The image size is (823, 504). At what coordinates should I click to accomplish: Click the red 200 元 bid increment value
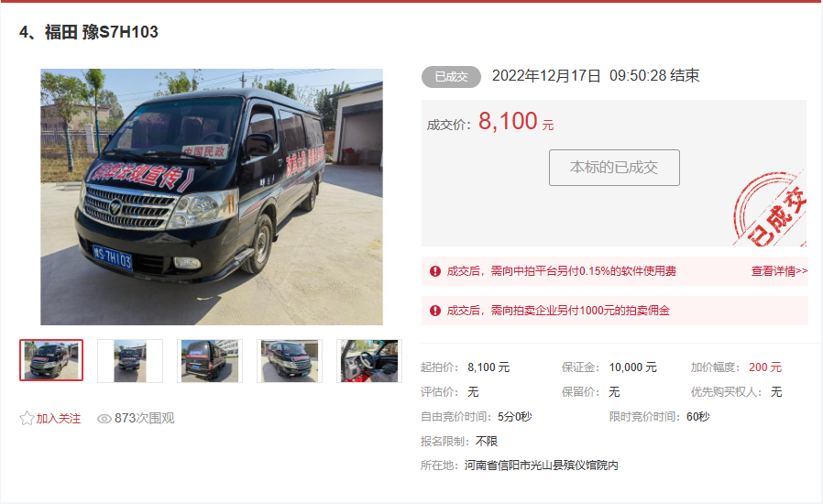click(x=765, y=367)
